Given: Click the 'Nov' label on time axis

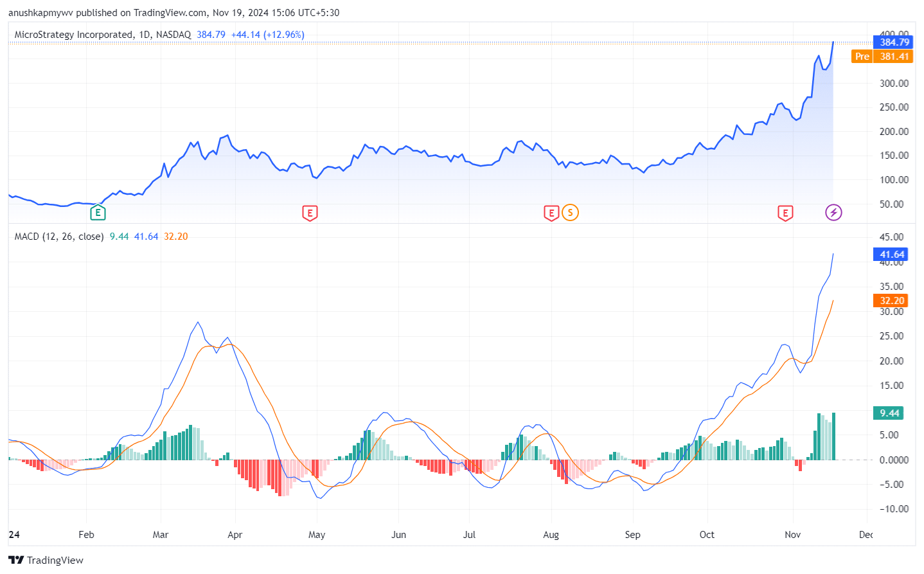Looking at the screenshot, I should point(793,535).
